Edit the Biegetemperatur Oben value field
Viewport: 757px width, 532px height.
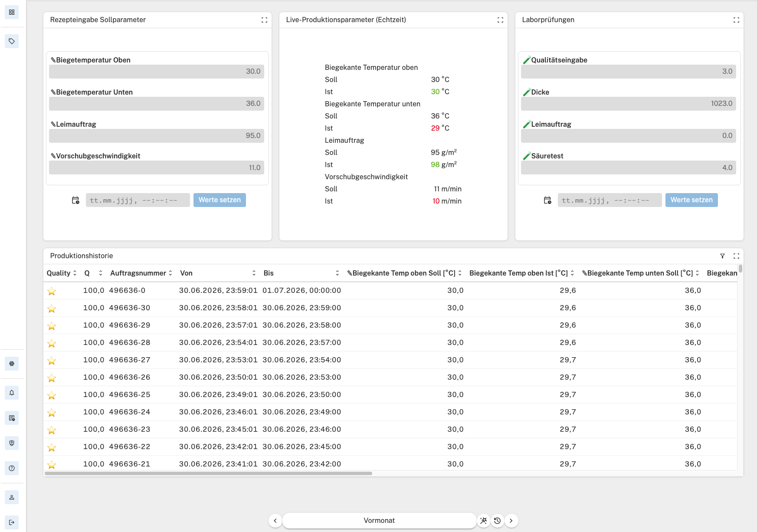tap(157, 72)
